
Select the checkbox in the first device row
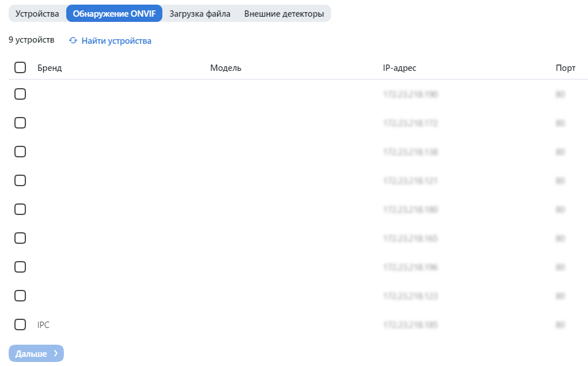(20, 94)
